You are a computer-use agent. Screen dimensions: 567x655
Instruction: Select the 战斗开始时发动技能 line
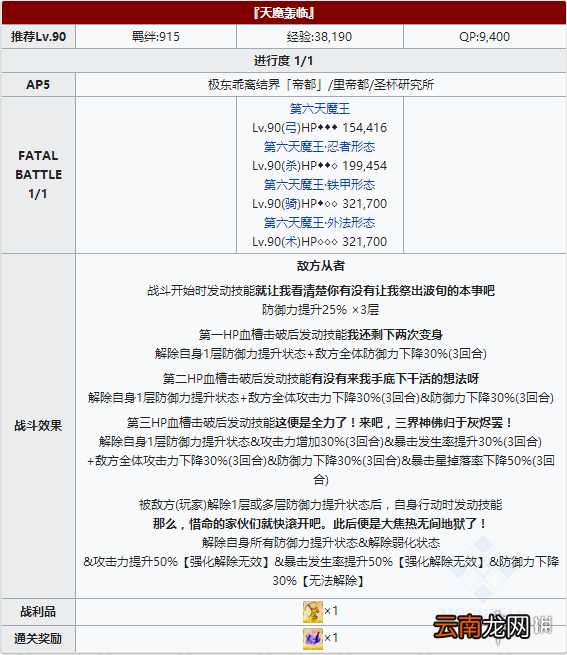(x=321, y=291)
